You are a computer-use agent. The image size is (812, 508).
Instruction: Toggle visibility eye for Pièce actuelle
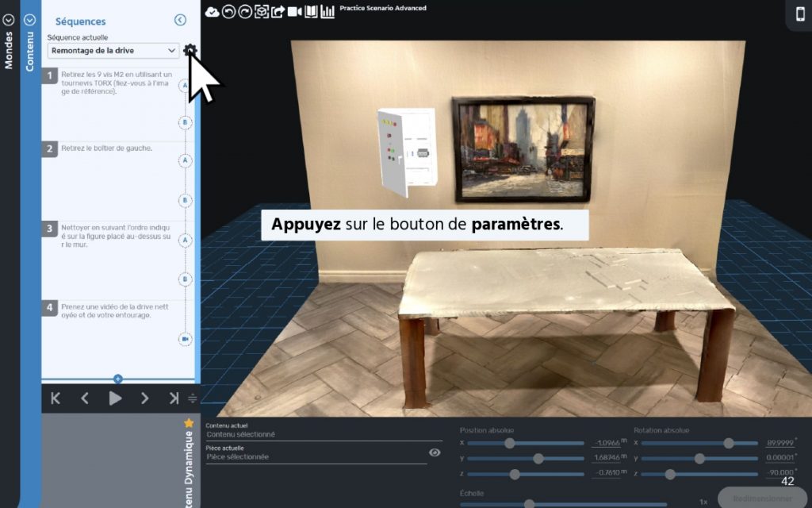(x=435, y=452)
